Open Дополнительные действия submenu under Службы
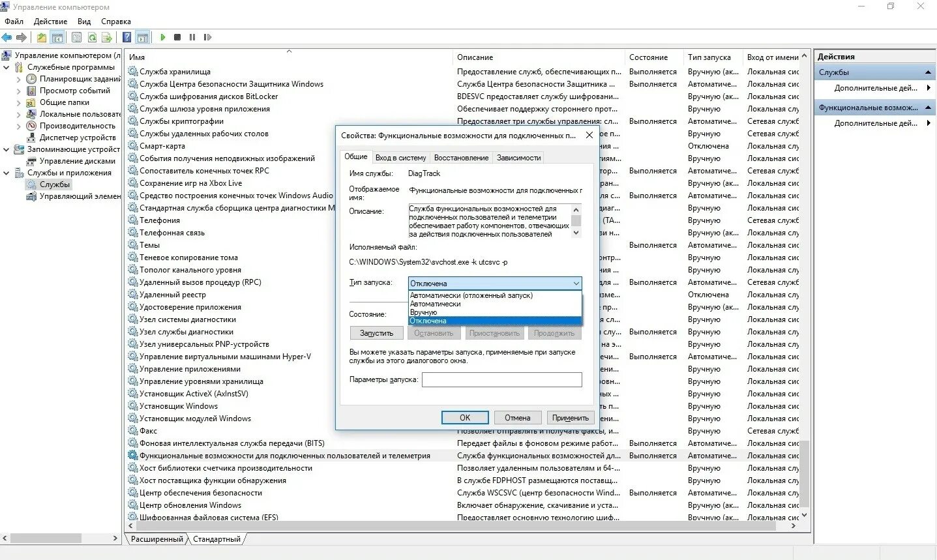Screen dimensions: 937x560 (876, 88)
